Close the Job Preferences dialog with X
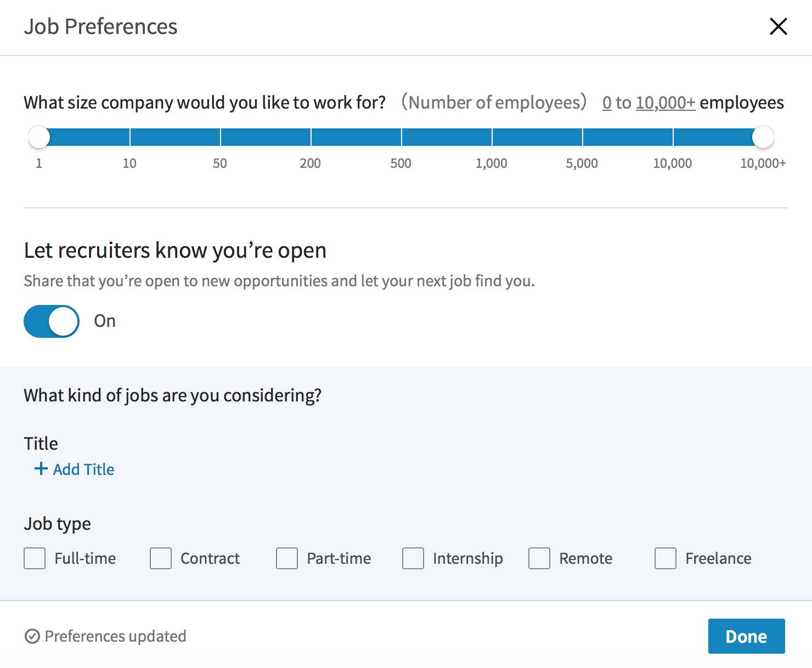This screenshot has width=812, height=668. point(778,26)
